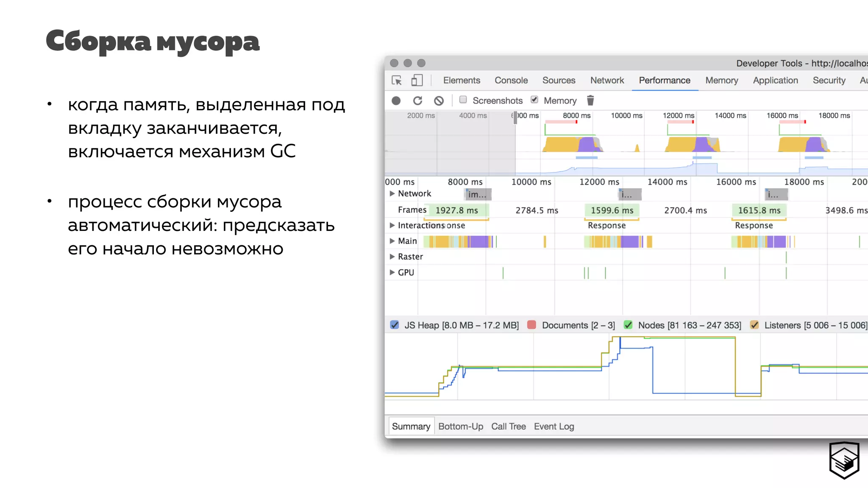
Task: Open the Console tab
Action: (x=511, y=80)
